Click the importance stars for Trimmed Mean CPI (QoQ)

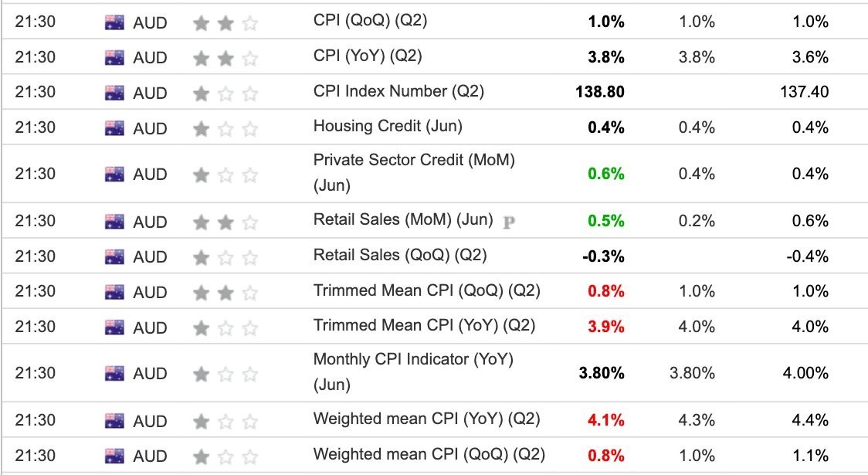point(225,292)
